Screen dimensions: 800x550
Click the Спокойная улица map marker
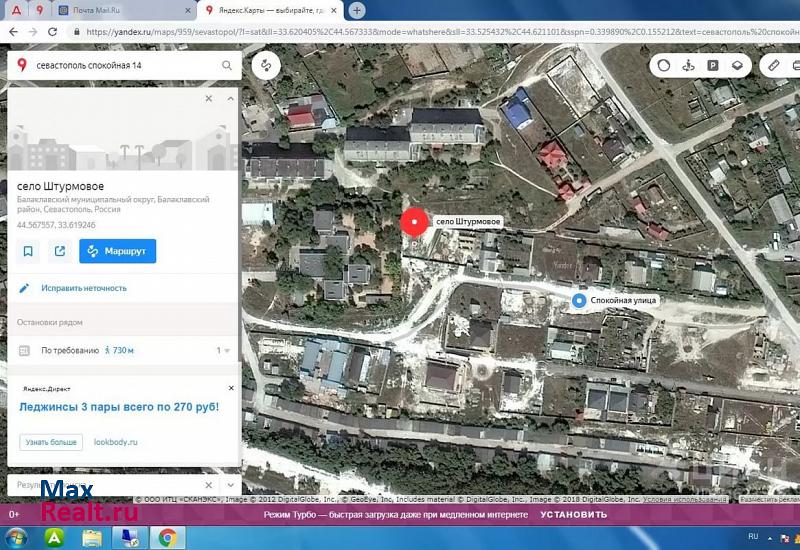[x=578, y=301]
